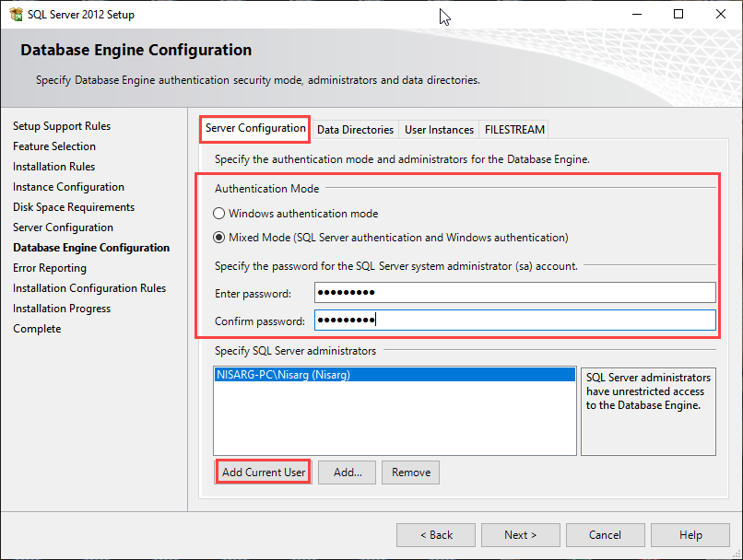Maximize the SQL Server 2012 Setup window
The image size is (743, 560).
coord(678,14)
